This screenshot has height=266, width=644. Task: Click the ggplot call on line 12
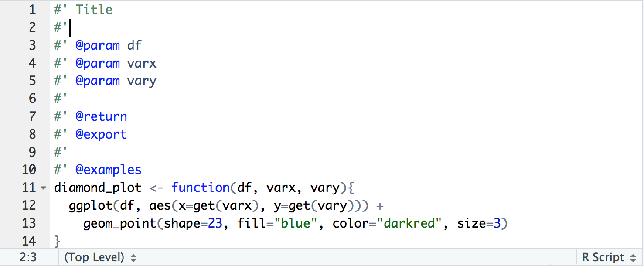90,205
